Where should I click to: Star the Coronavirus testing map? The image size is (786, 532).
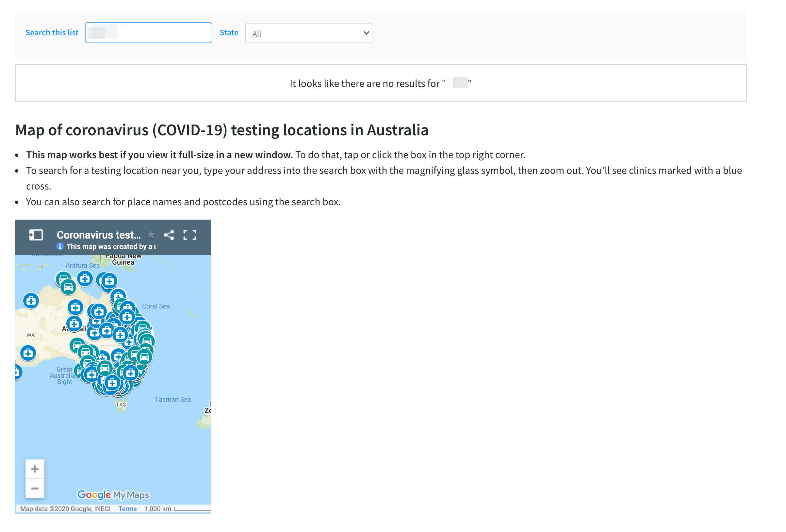[151, 234]
